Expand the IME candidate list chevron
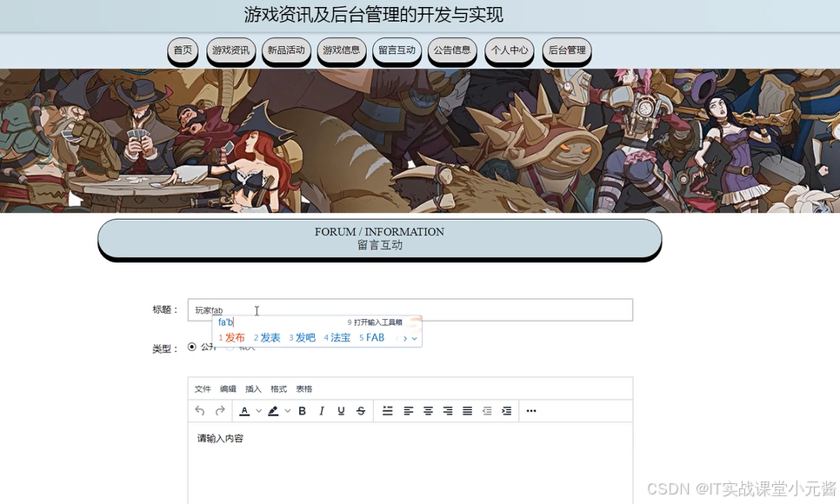Viewport: 840px width, 504px height. [414, 339]
